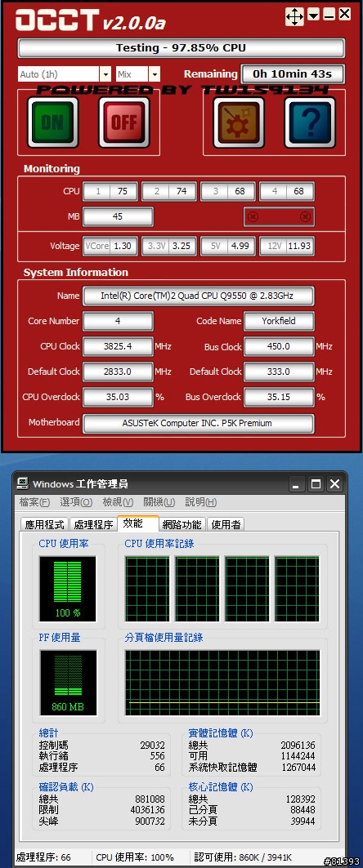This screenshot has width=363, height=868.
Task: Click the 分頁檔使用量記錄 graph
Action: pyautogui.click(x=223, y=683)
